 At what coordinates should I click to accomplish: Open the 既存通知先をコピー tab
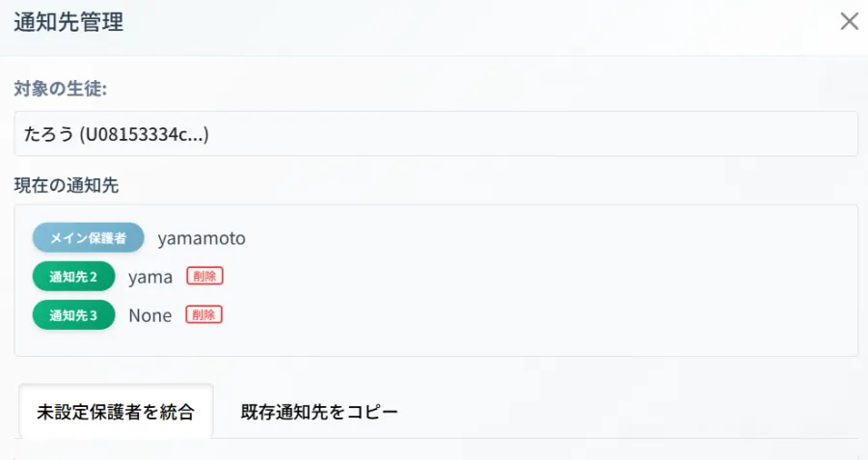319,412
